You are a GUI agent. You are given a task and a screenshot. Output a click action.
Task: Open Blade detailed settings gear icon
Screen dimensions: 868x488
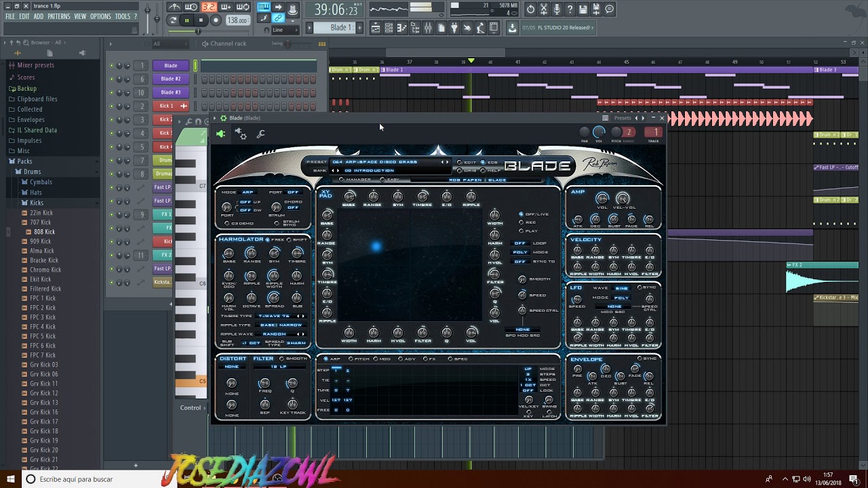point(241,134)
